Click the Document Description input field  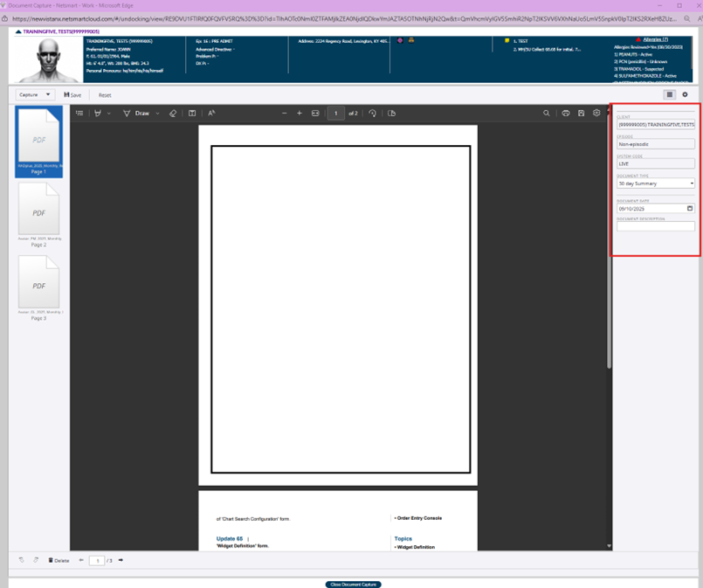coord(655,226)
